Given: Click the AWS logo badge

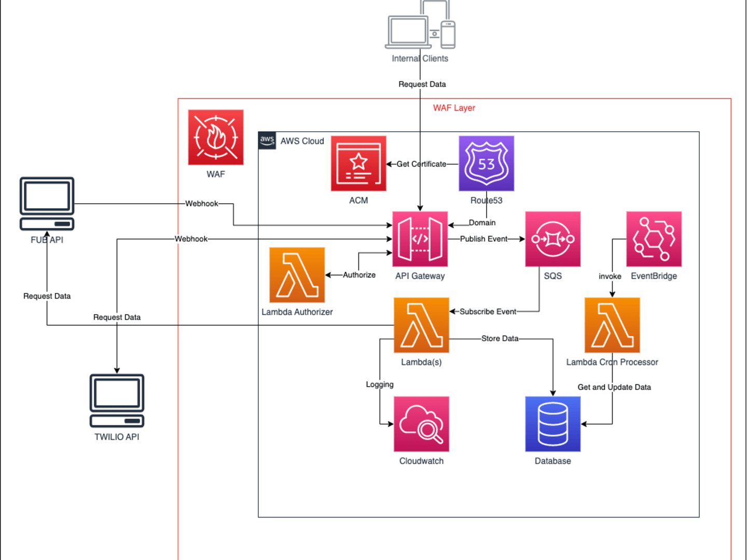Looking at the screenshot, I should 267,140.
